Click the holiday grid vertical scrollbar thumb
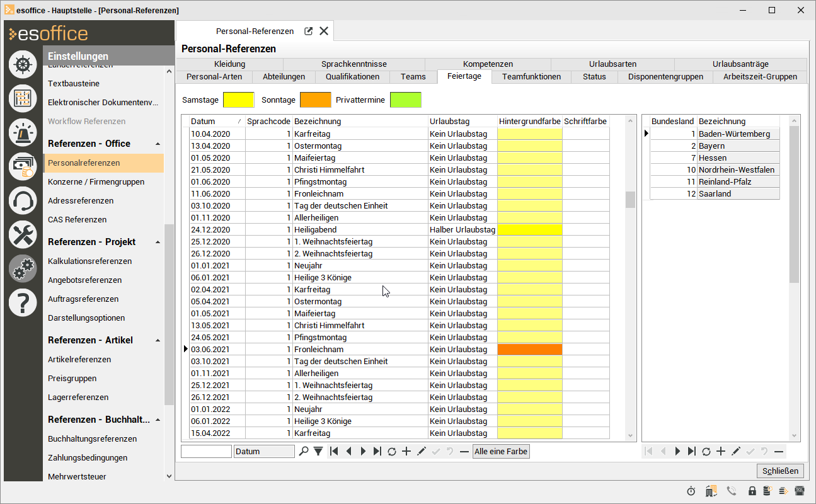816x504 pixels. point(630,199)
